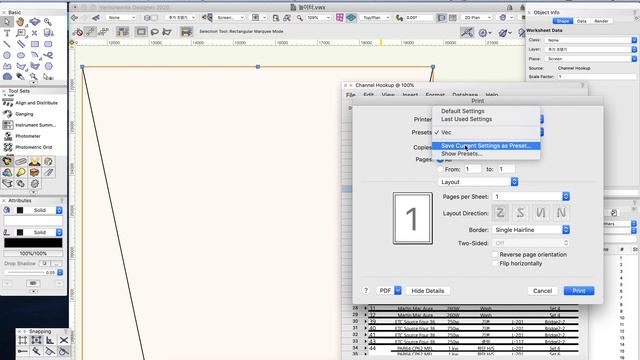Select the Pan hand tool
Screen dimensions: 640x360
coord(20,22)
